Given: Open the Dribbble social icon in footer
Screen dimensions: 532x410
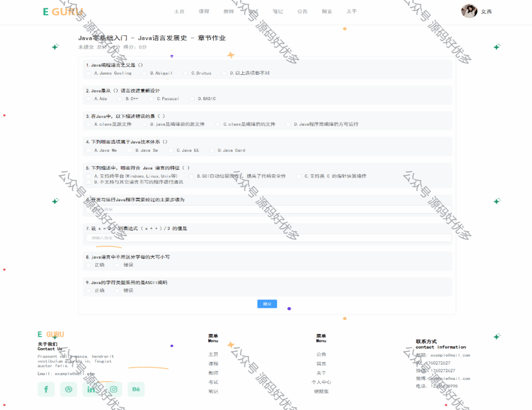Looking at the screenshot, I should coord(69,389).
